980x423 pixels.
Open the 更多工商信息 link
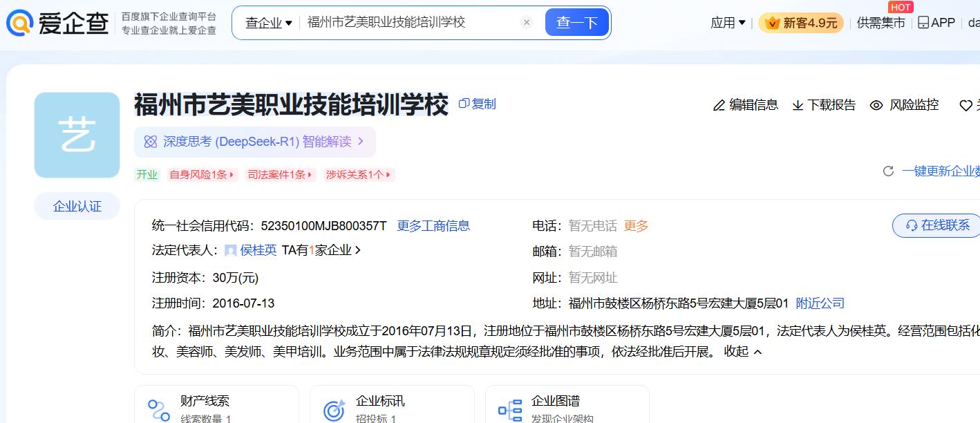point(433,226)
